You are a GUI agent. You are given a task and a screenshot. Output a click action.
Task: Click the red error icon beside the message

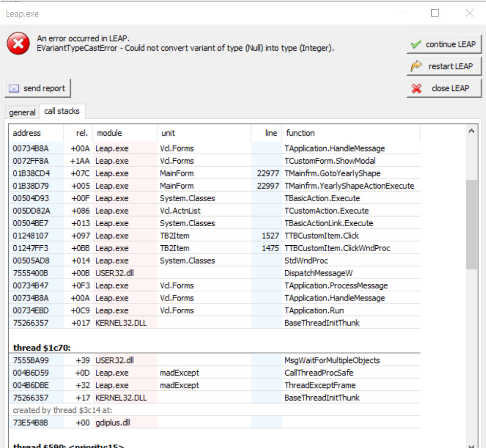click(x=18, y=43)
